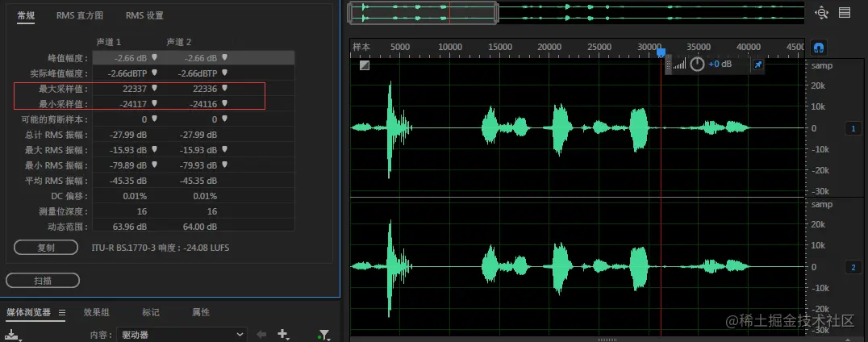Go to channel 1 true peak -2.66dBTP marker
This screenshot has width=868, height=342.
pos(154,73)
